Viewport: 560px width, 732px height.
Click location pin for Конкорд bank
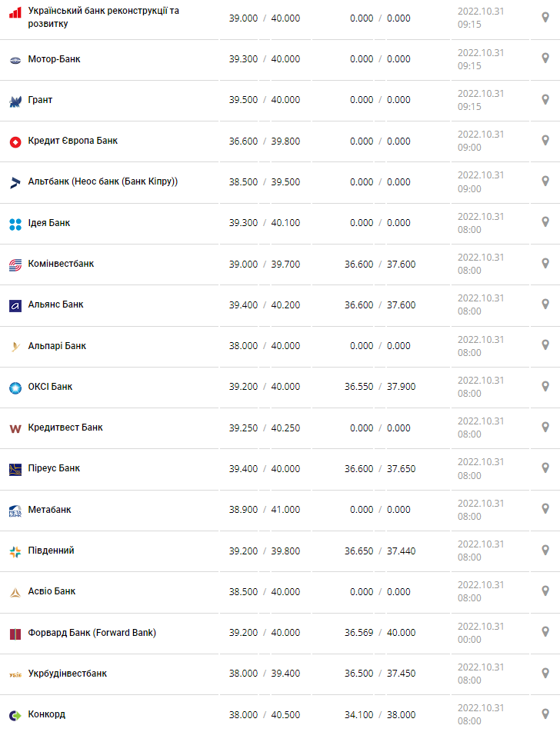pyautogui.click(x=545, y=714)
